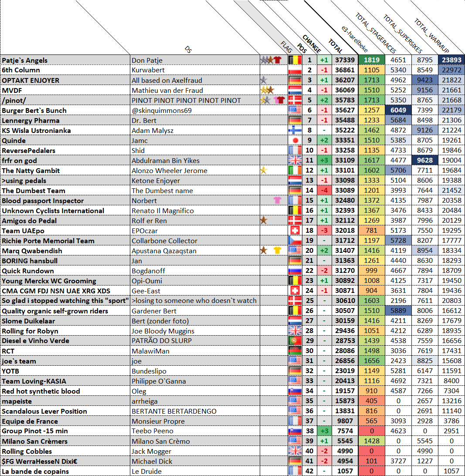Image resolution: width=465 pixels, height=476 pixels.
Task: Click the Dutch flag in MVDF row
Action: [295, 90]
